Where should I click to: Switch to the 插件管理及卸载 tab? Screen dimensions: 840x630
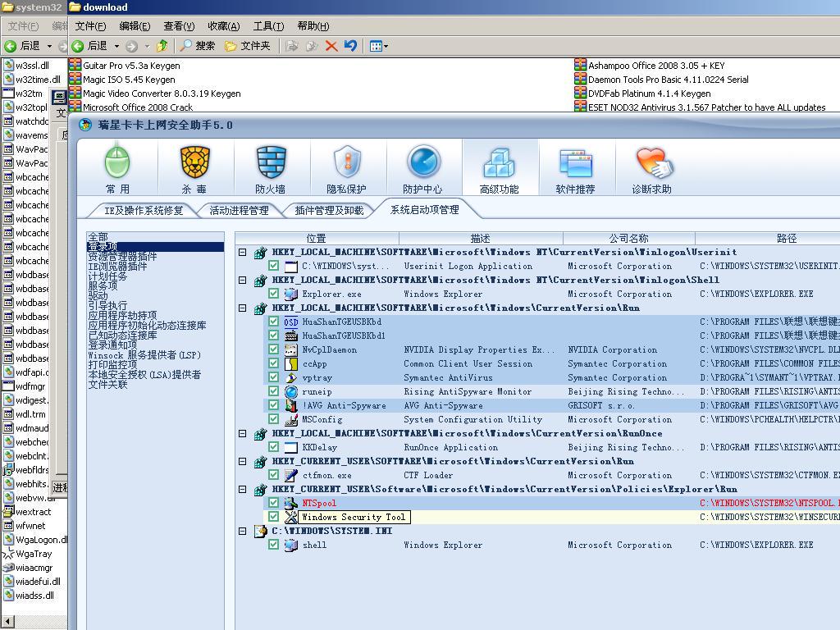(x=329, y=211)
